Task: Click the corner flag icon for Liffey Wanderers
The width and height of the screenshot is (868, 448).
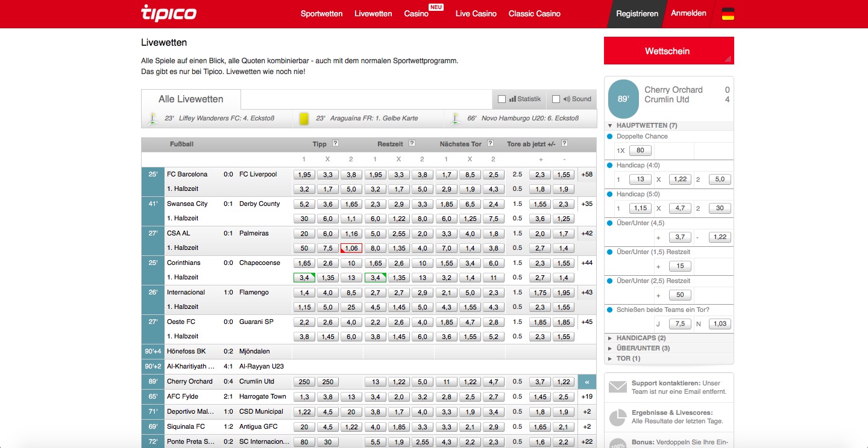Action: pyautogui.click(x=153, y=119)
